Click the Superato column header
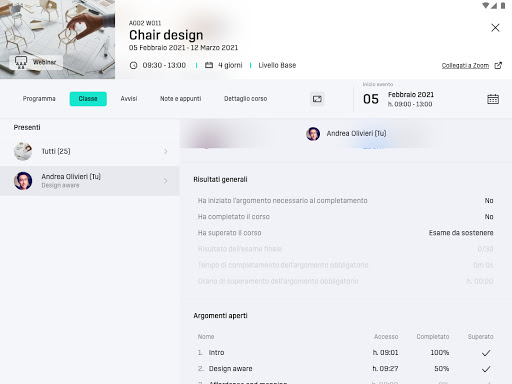The height and width of the screenshot is (384, 512). [x=480, y=337]
